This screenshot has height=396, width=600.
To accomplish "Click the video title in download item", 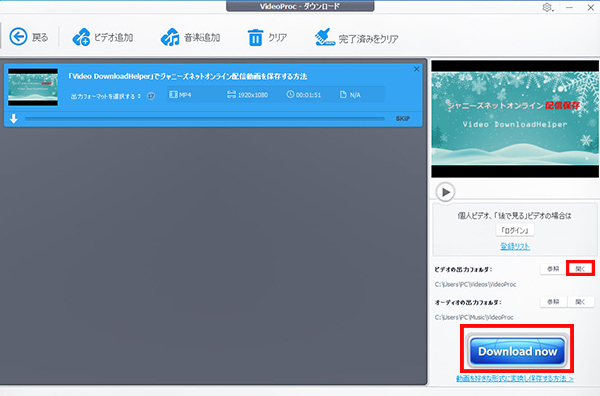I will 188,76.
